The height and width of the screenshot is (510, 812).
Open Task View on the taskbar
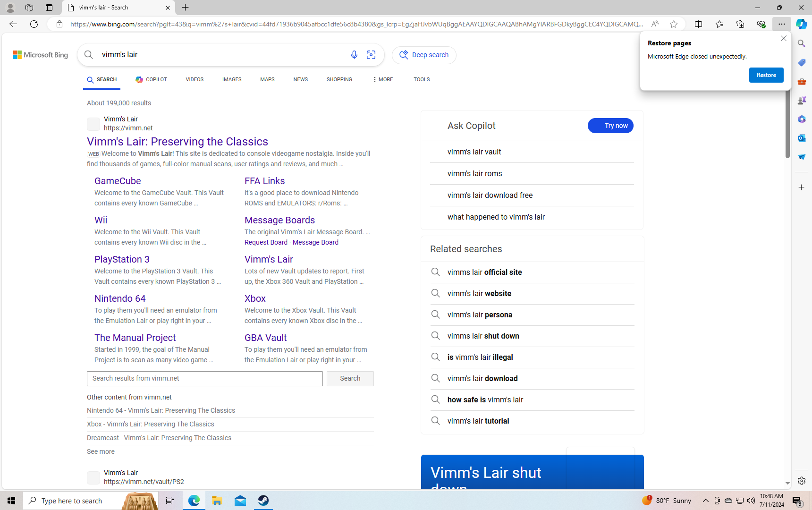coord(170,501)
